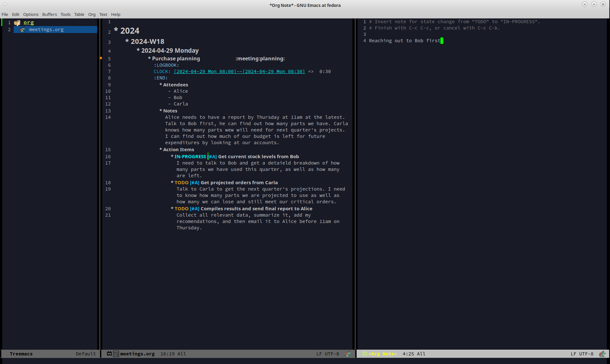
Task: Click the git state icon next to meetings.org modeline
Action: 116,354
